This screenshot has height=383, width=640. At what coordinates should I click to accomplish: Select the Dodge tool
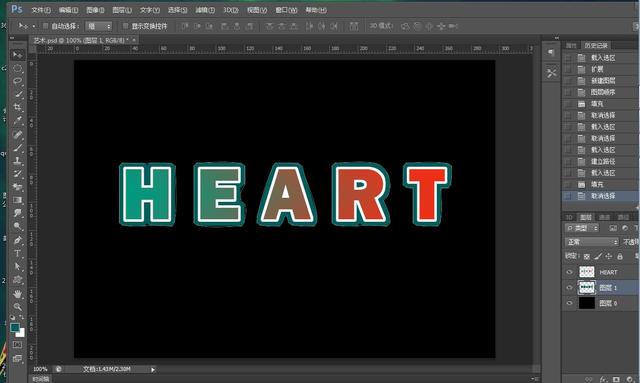click(x=17, y=226)
